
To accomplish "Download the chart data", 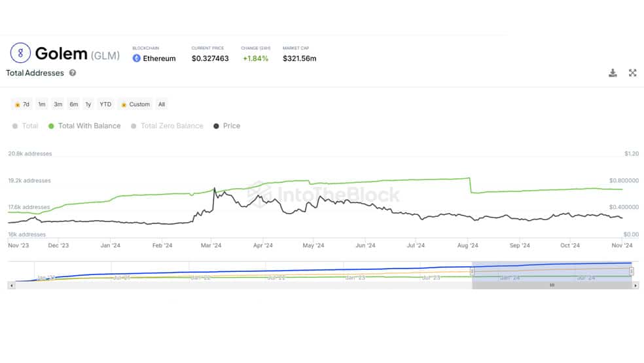I will point(613,73).
